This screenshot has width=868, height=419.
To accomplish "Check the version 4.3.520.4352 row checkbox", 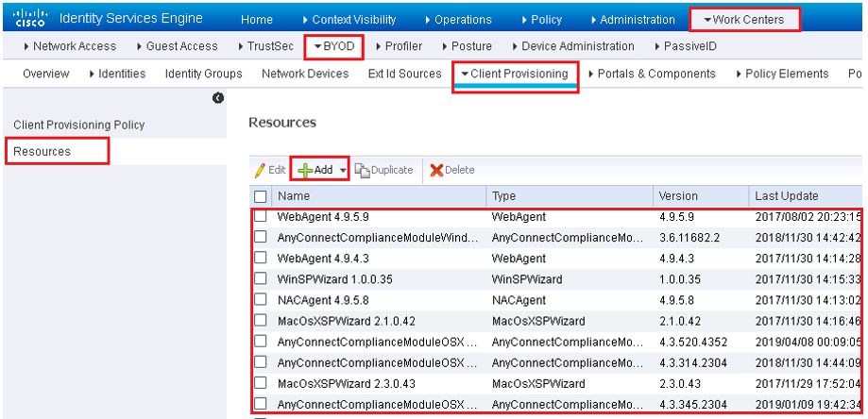I will pyautogui.click(x=260, y=342).
